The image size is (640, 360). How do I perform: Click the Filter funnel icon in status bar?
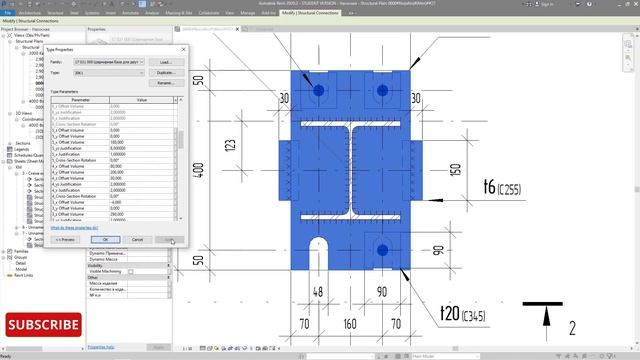[x=610, y=356]
